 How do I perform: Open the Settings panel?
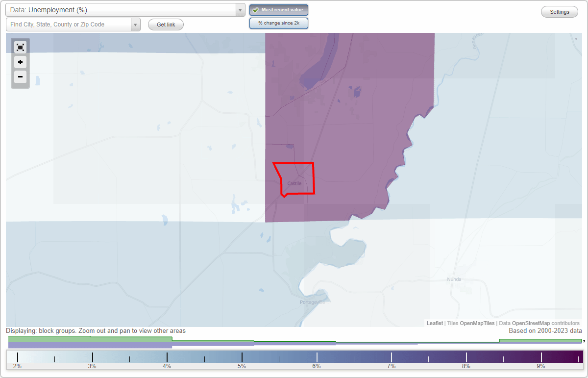559,11
